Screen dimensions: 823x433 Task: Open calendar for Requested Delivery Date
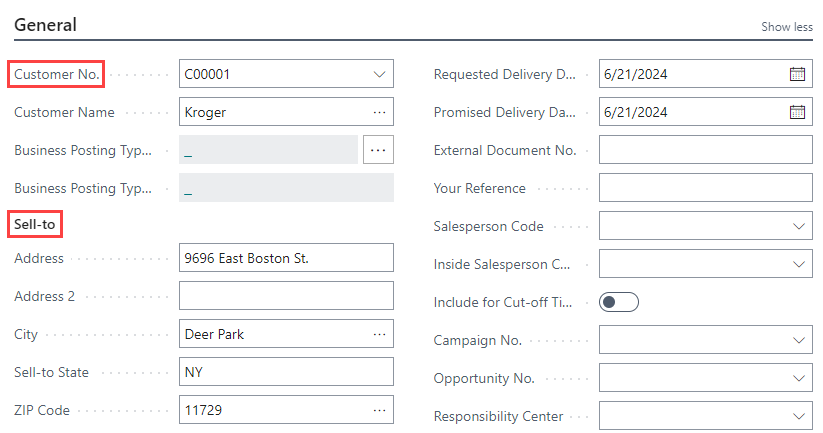tap(797, 74)
